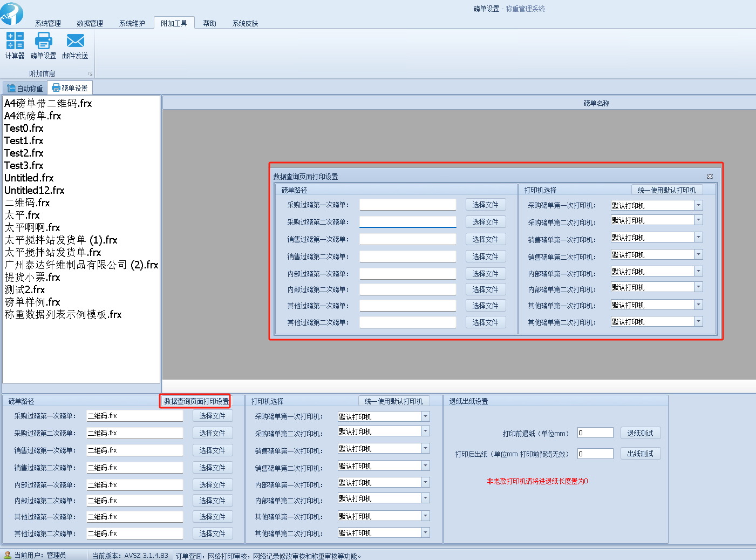Select file 提货小票.frx
Screen dimensions: 756x560
pos(32,277)
